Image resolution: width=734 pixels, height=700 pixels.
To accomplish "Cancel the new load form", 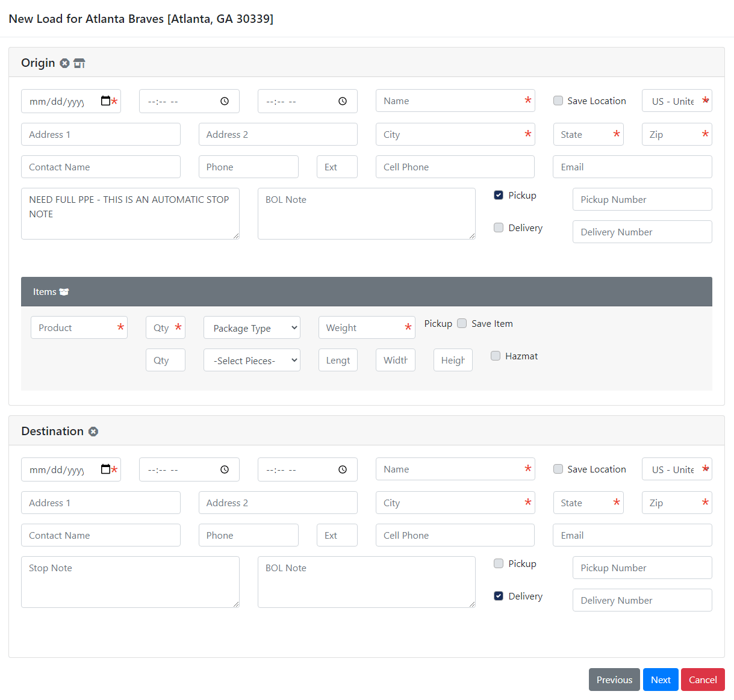I will (x=703, y=680).
